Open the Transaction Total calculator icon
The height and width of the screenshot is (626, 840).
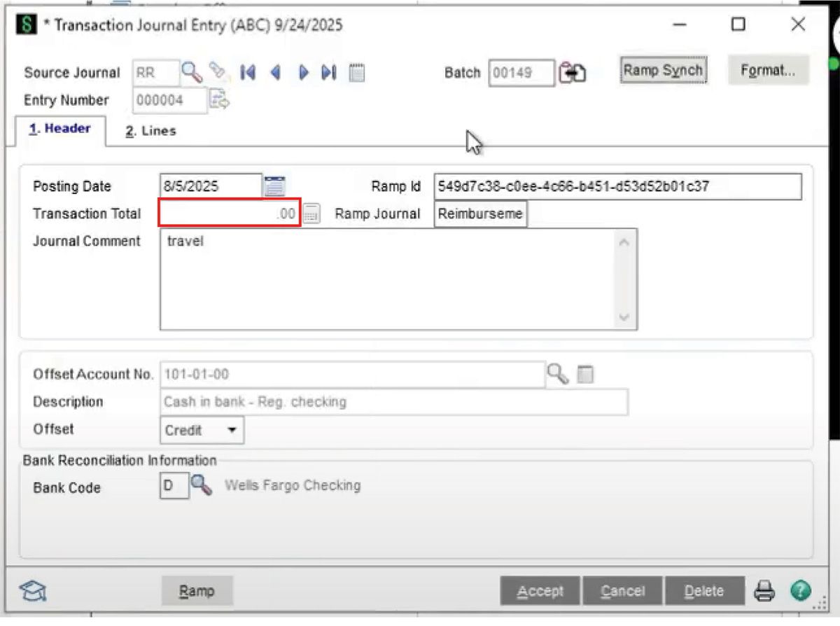point(311,213)
